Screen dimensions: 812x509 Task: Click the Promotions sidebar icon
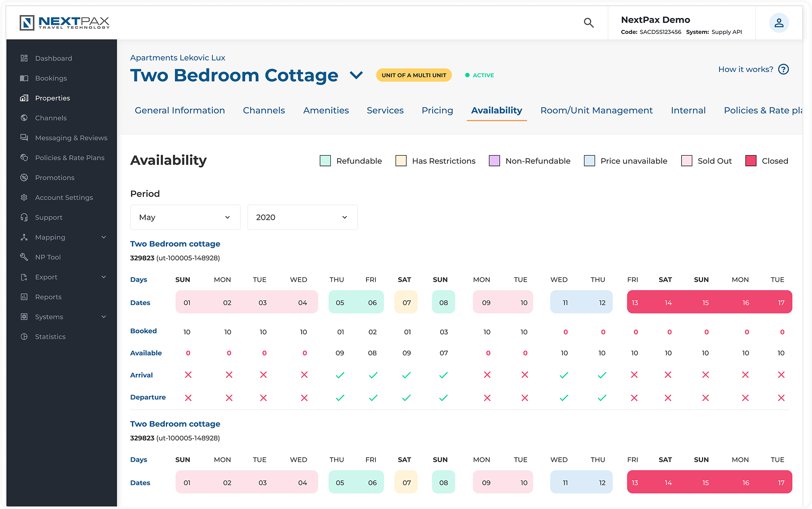(24, 177)
